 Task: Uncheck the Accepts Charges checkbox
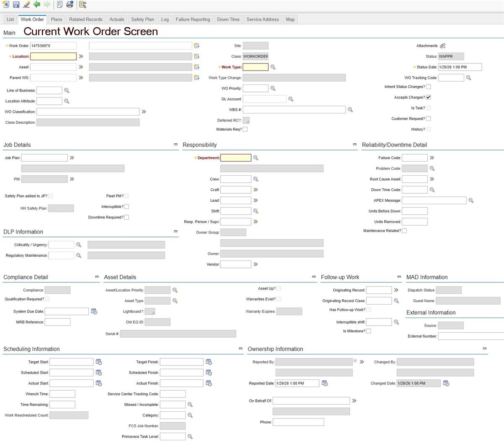pos(428,97)
